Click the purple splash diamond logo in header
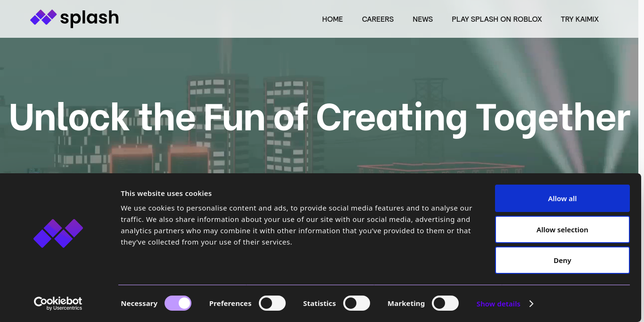 click(43, 17)
